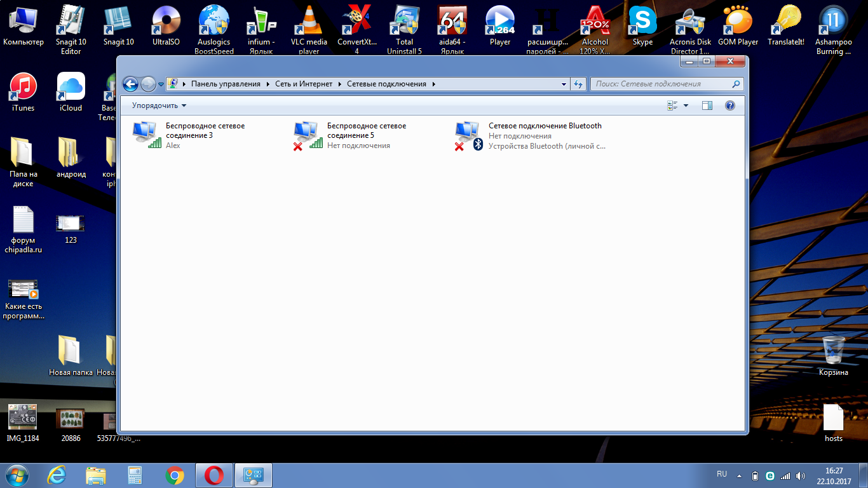Click the iCloud desktop shortcut
The image size is (868, 488).
pos(71,91)
